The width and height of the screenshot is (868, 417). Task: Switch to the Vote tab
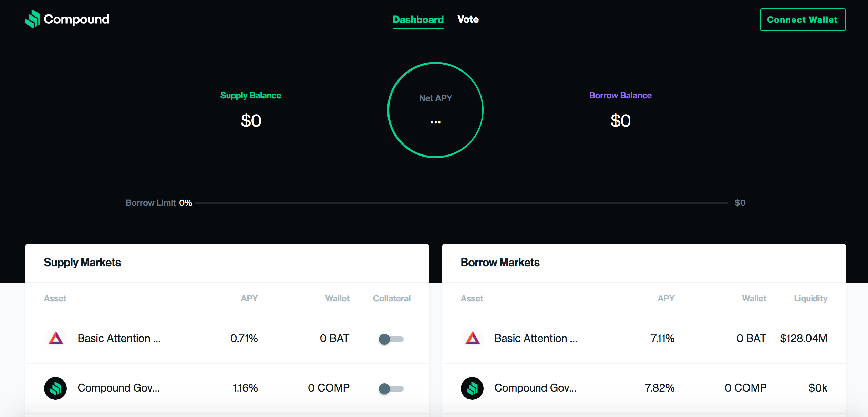tap(468, 20)
